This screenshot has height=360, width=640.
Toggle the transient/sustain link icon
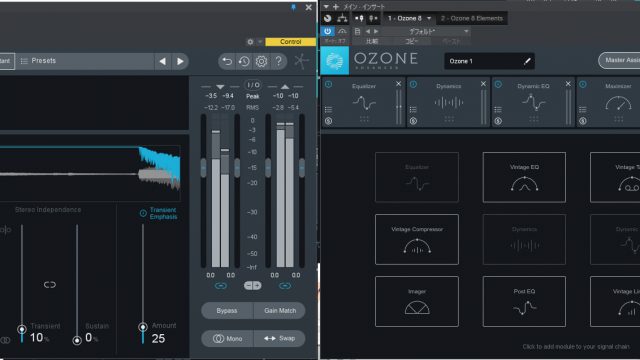click(x=50, y=284)
